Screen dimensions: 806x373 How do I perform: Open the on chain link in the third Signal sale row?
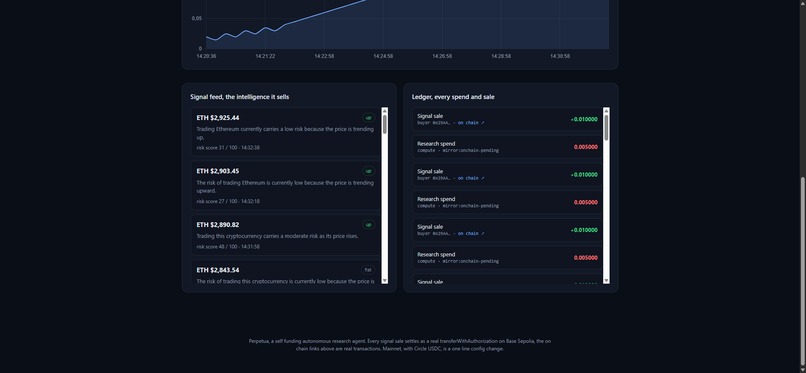coord(471,234)
